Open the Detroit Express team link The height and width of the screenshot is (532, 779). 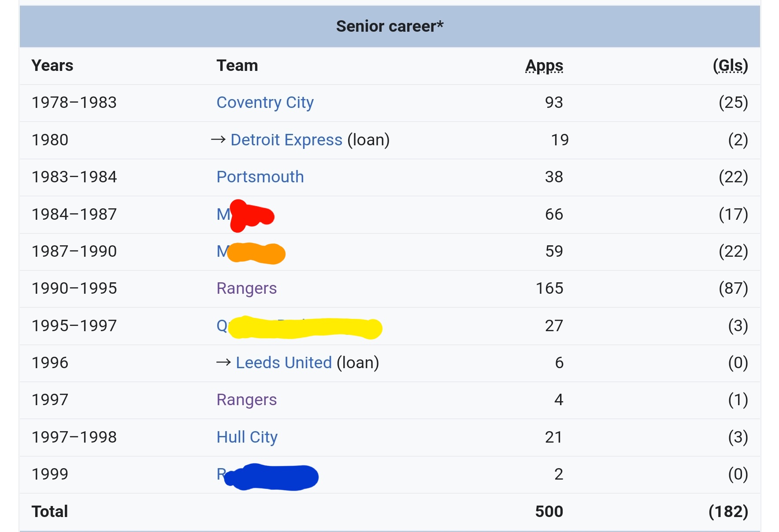click(286, 140)
